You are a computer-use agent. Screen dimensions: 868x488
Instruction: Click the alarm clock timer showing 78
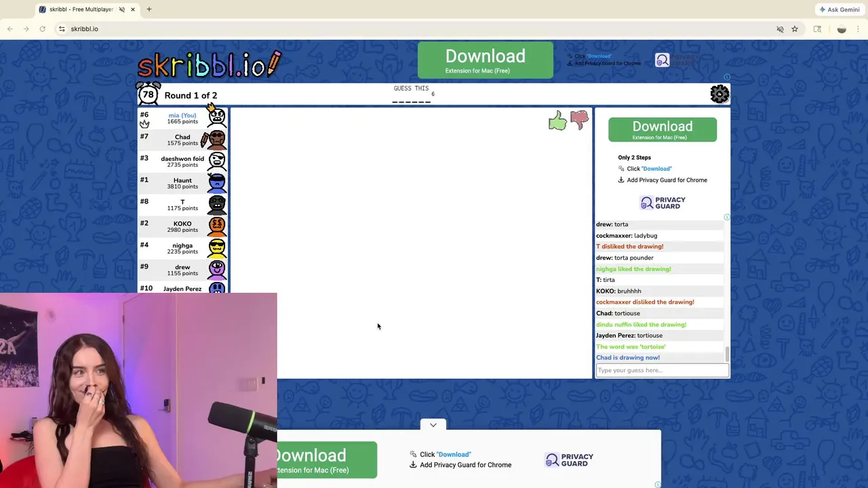148,94
